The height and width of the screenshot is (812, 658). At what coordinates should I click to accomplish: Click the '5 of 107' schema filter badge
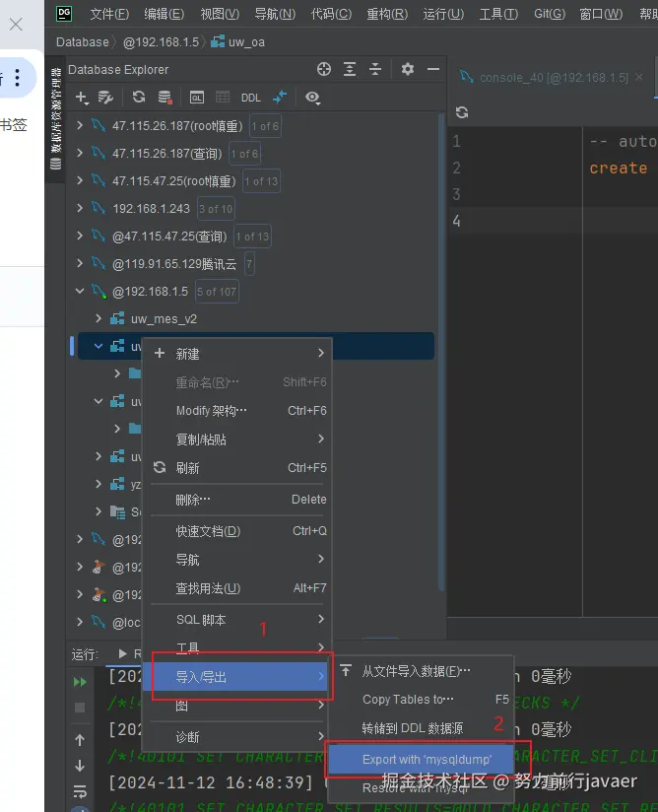pos(217,292)
